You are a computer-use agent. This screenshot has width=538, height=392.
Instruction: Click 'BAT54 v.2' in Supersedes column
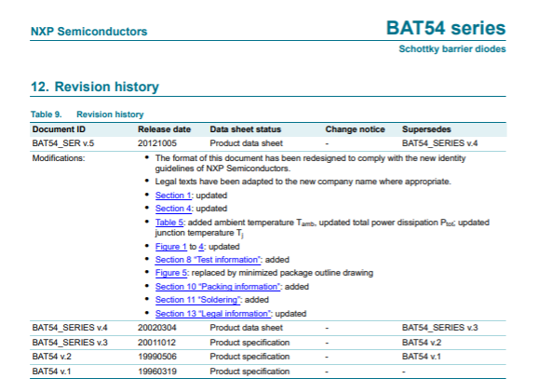pos(422,343)
